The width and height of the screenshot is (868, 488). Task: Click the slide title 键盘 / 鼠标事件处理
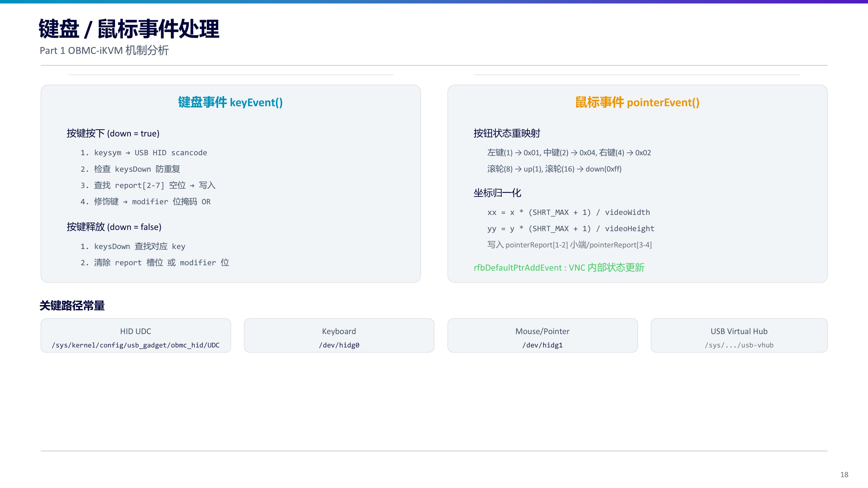pos(129,29)
